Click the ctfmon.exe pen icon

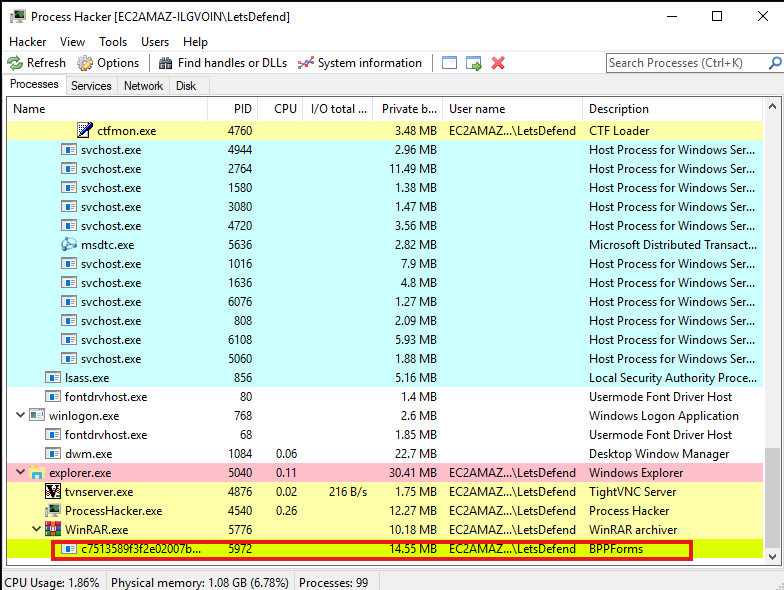(85, 130)
